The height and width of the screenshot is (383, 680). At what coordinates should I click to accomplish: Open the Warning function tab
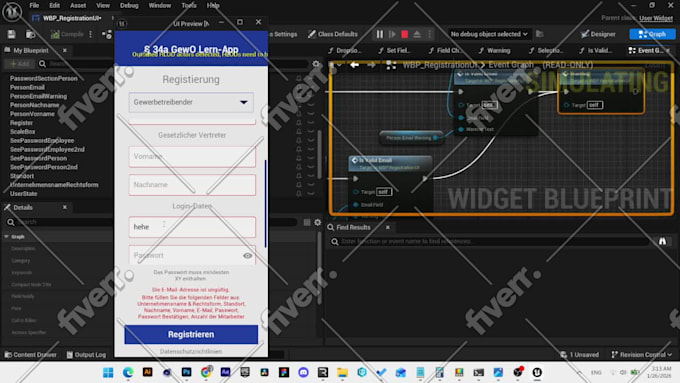(x=494, y=51)
